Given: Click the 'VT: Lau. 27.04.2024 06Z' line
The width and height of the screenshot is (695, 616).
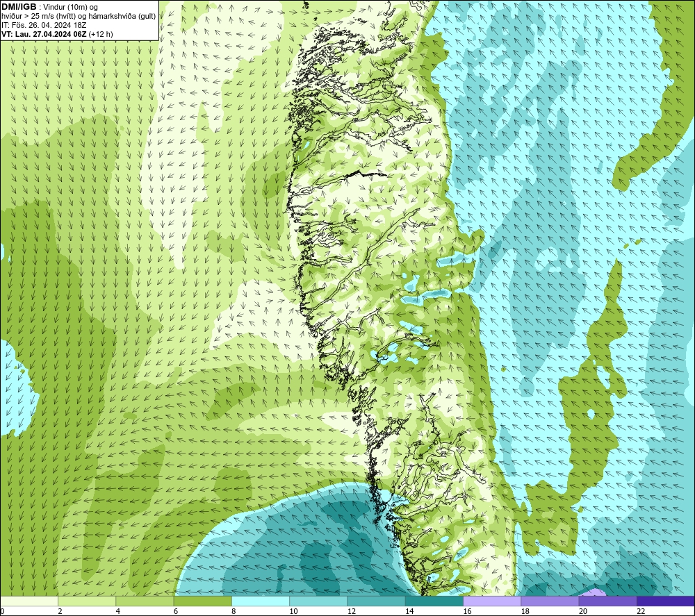Looking at the screenshot, I should pyautogui.click(x=44, y=34).
